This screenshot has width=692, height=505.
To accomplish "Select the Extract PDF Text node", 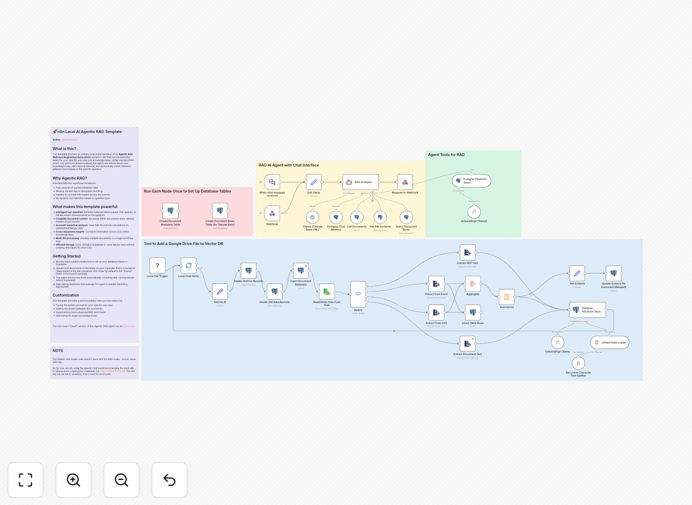I will click(x=467, y=252).
